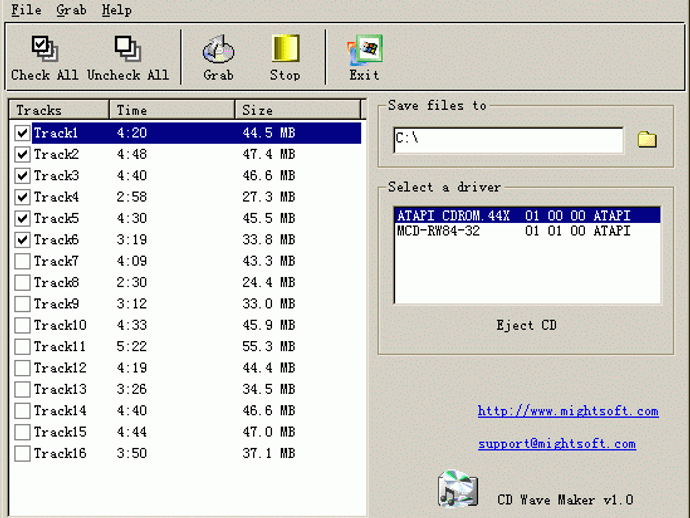Viewport: 690px width, 518px height.
Task: Check the Track11 checkbox
Action: pyautogui.click(x=22, y=347)
